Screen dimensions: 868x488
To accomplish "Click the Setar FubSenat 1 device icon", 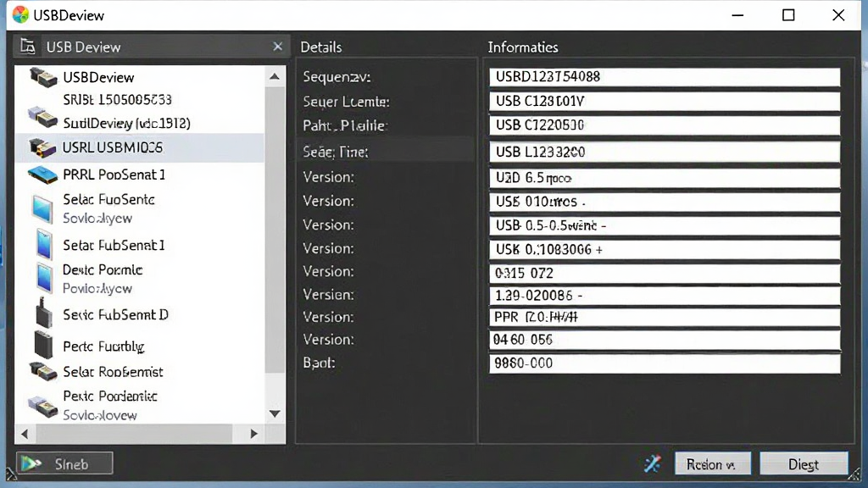I will coord(44,245).
